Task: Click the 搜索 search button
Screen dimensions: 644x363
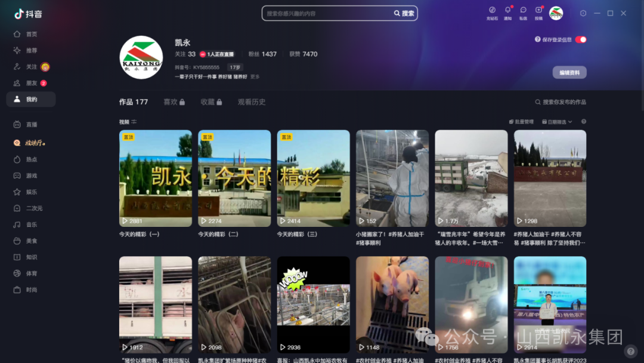Action: pos(404,13)
